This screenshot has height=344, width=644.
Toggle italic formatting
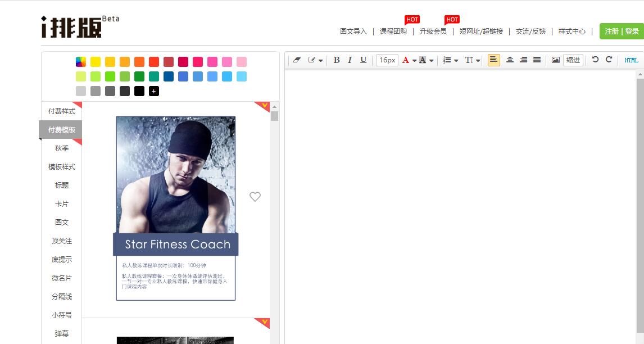350,60
